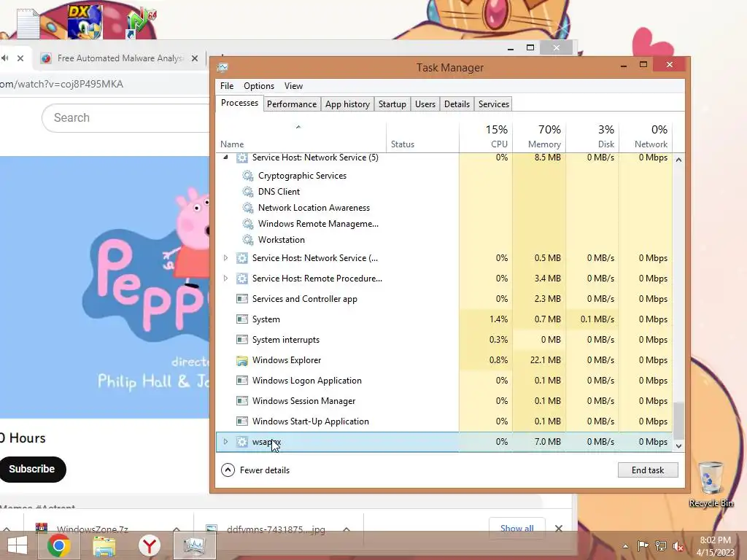747x560 pixels.
Task: Sort processes by CPU column
Action: coord(486,136)
